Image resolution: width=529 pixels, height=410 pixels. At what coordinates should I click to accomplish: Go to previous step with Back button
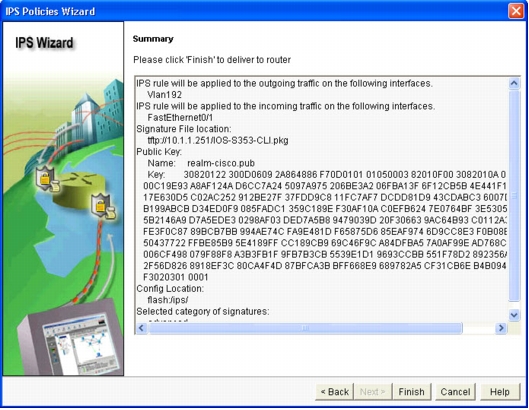pos(334,392)
